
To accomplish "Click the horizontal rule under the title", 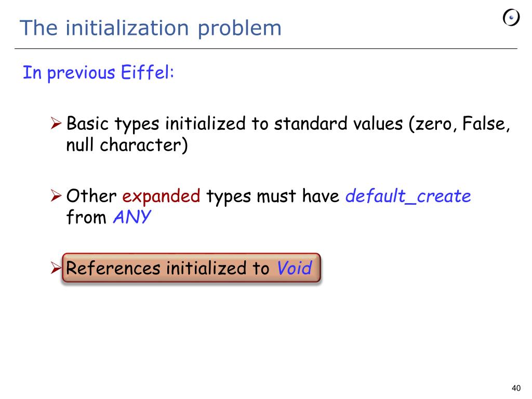I will (x=266, y=48).
